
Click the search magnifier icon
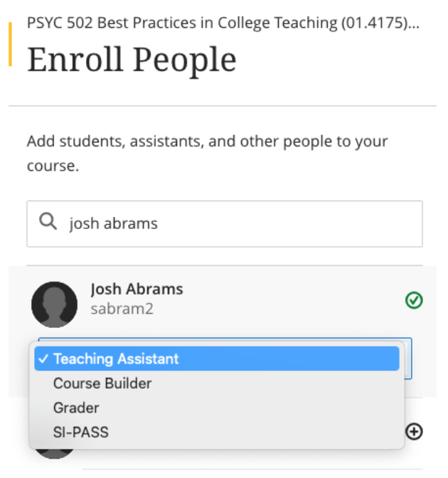pos(48,223)
